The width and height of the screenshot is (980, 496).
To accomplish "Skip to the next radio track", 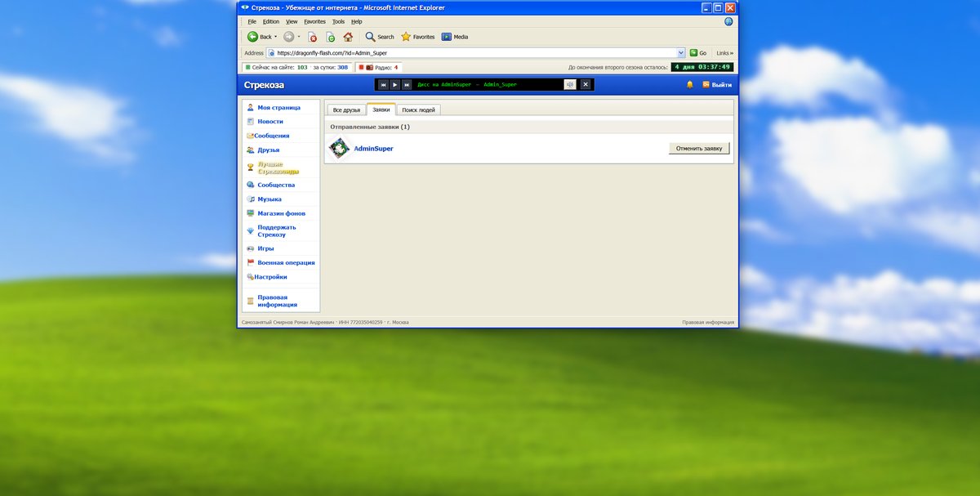I will (407, 84).
